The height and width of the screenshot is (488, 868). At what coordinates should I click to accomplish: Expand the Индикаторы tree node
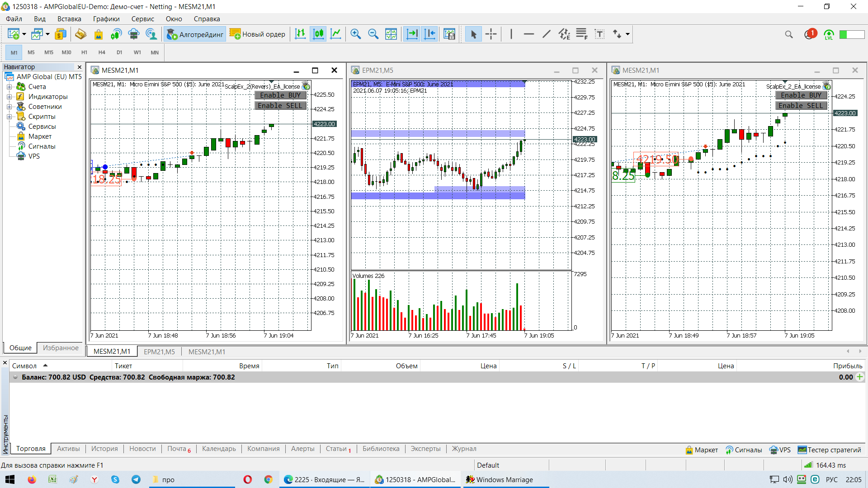pos(9,97)
